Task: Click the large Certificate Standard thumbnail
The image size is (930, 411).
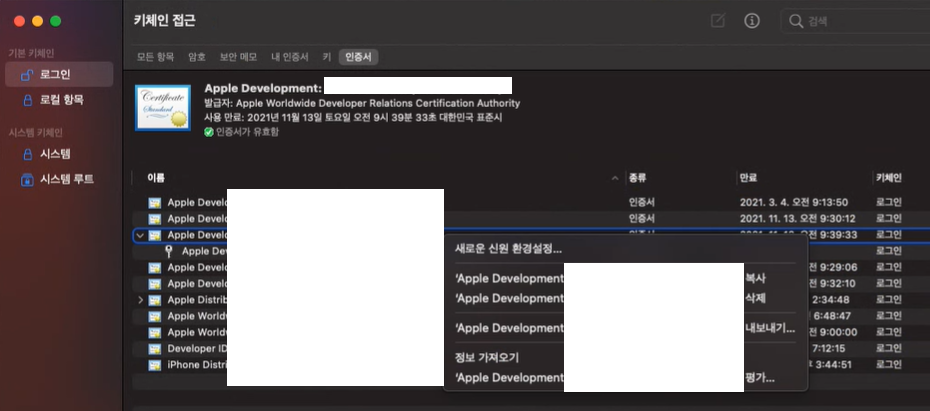Action: click(x=163, y=107)
